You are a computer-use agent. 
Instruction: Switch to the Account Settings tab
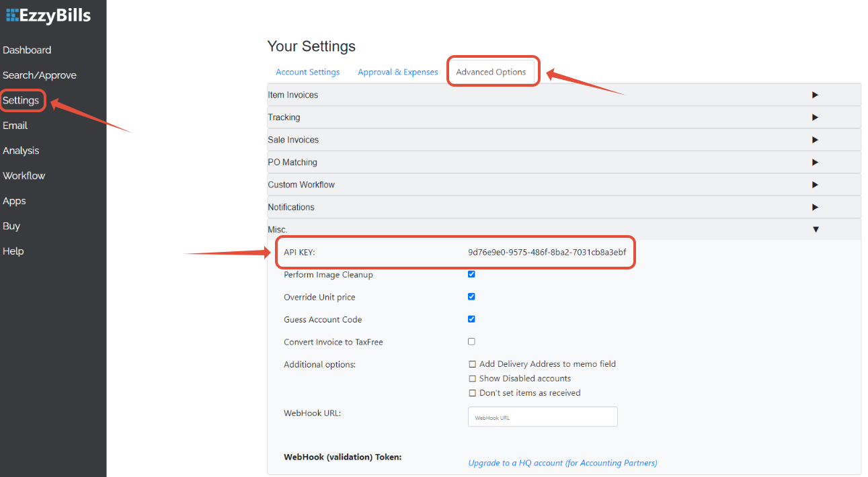pyautogui.click(x=307, y=71)
